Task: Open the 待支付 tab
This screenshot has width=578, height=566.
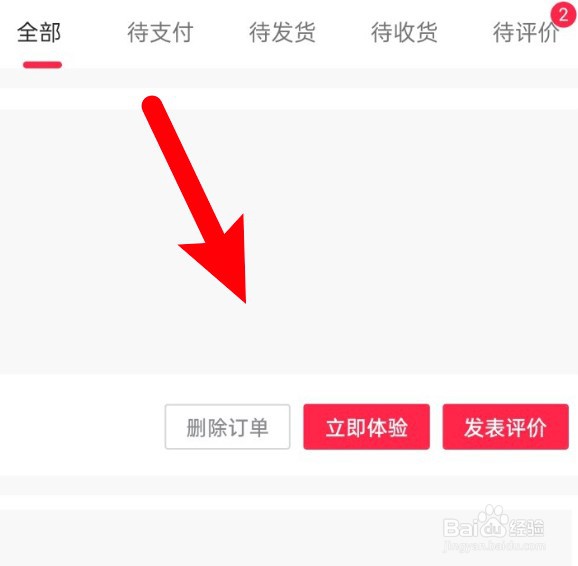Action: pos(160,32)
